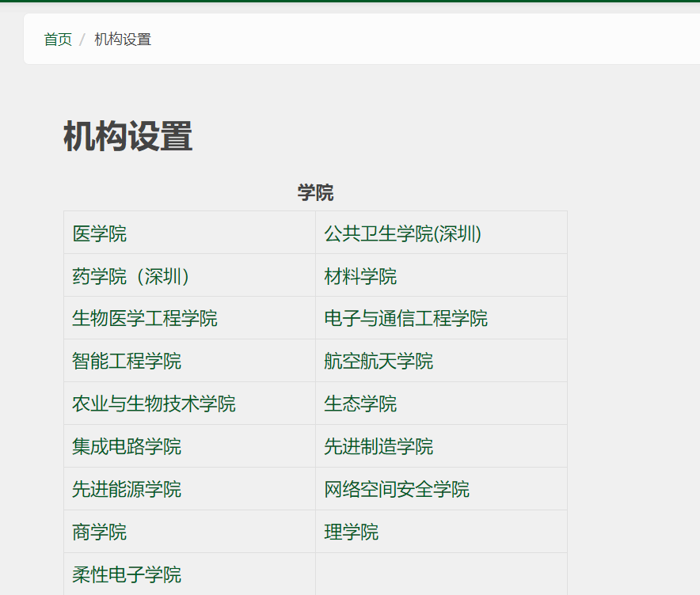Select 先进能源学院 link
Viewport: 700px width, 595px height.
[127, 489]
